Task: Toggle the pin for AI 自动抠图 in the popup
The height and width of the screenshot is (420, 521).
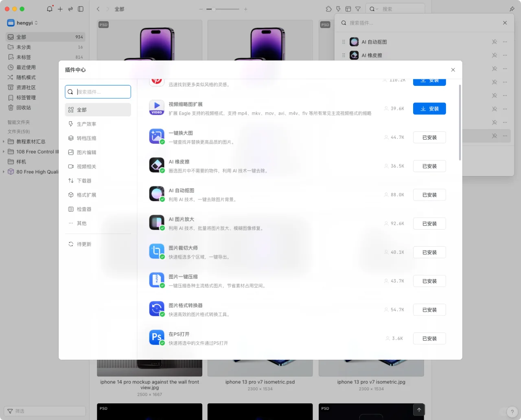Action: click(494, 42)
